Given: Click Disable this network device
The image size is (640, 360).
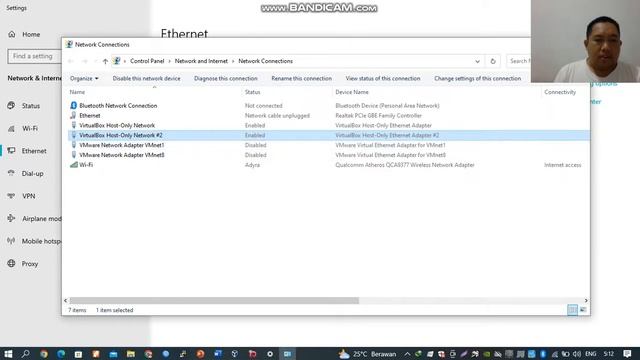Looking at the screenshot, I should pos(147,78).
